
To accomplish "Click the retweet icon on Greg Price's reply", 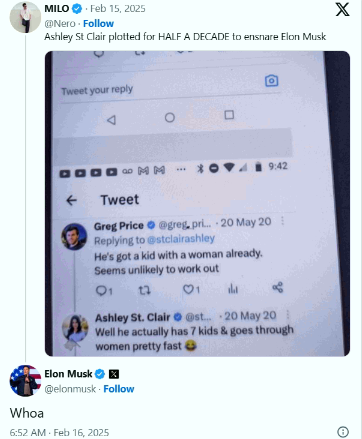I will 144,290.
